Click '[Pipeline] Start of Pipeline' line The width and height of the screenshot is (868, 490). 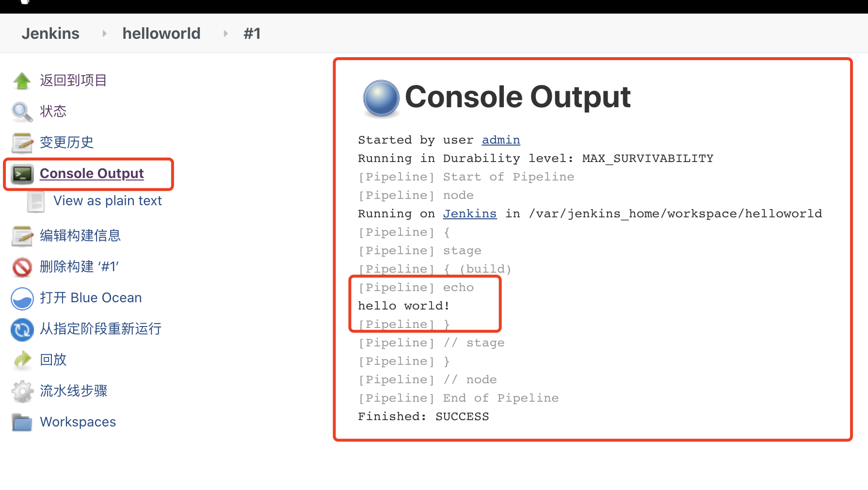[x=466, y=177]
